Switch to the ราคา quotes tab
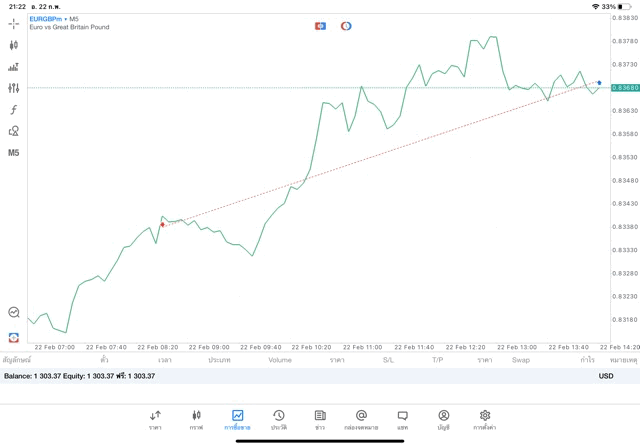This screenshot has height=447, width=640. pyautogui.click(x=155, y=420)
